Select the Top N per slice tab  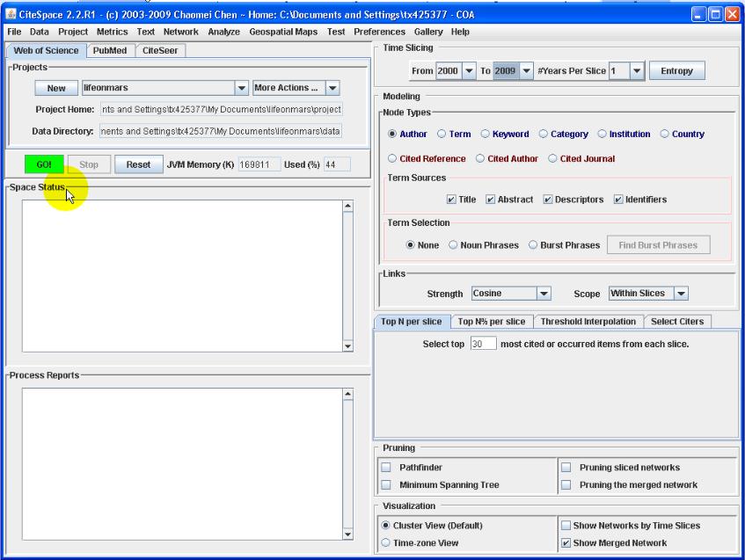tap(412, 322)
